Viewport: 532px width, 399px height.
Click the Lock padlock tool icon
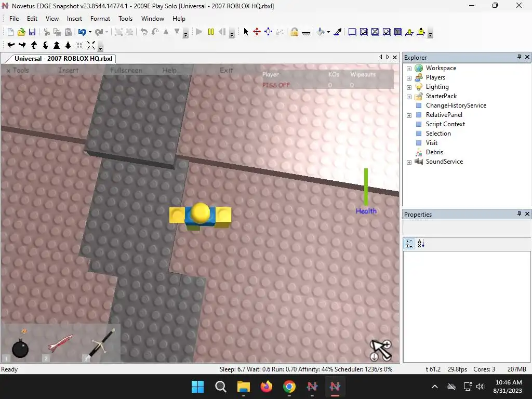pyautogui.click(x=294, y=32)
